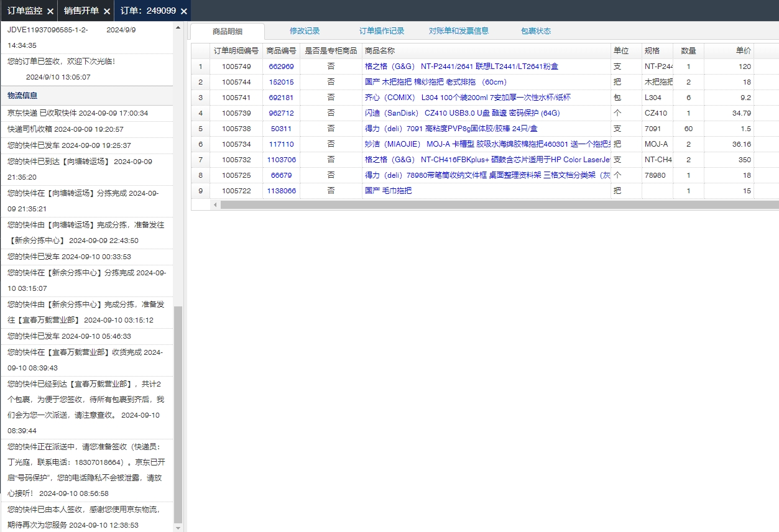The height and width of the screenshot is (532, 779).
Task: Click the product table horizontal scrollbar thumb
Action: pyautogui.click(x=500, y=204)
